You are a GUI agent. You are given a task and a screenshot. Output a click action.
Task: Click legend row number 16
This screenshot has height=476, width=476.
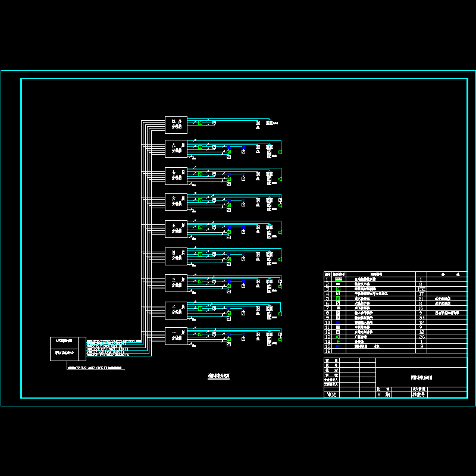[x=328, y=351]
